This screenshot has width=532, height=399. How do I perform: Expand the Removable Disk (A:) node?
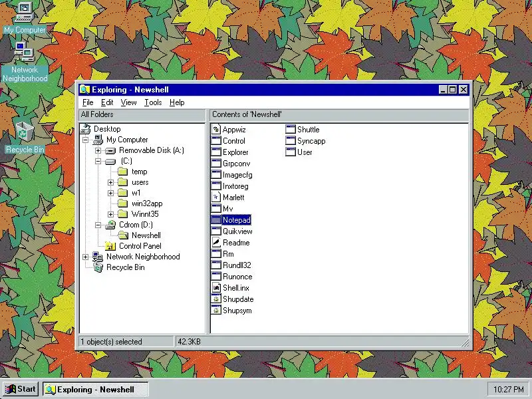[x=98, y=150]
